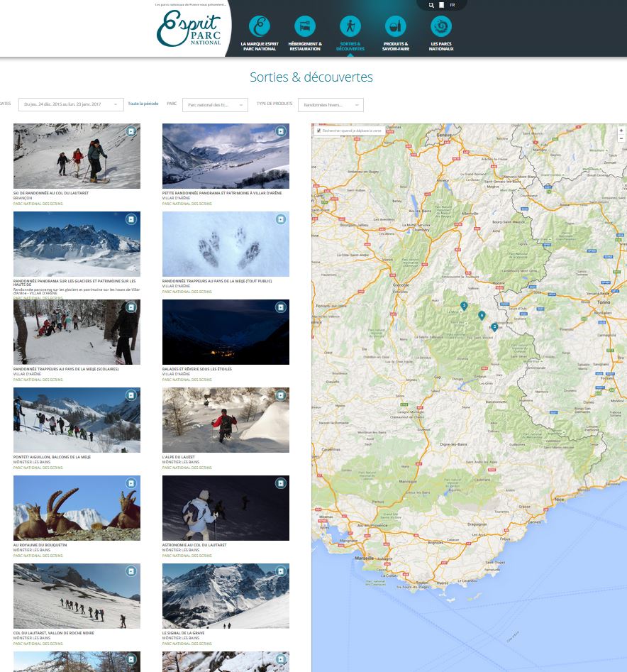Open 'Petite randonnée panorama et patrimoine' title
This screenshot has height=672, width=627.
[222, 193]
